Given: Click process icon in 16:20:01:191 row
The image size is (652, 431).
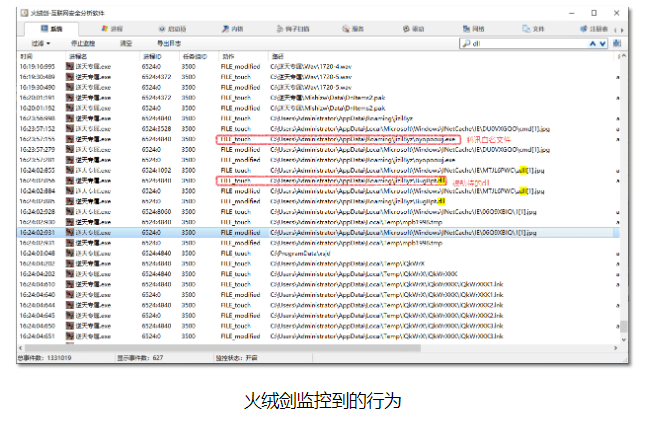Looking at the screenshot, I should pyautogui.click(x=70, y=98).
